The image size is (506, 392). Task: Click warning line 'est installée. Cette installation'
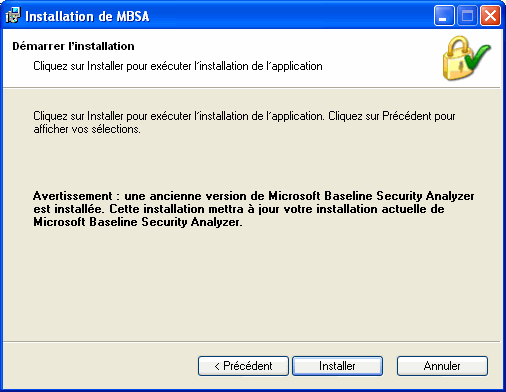point(118,209)
